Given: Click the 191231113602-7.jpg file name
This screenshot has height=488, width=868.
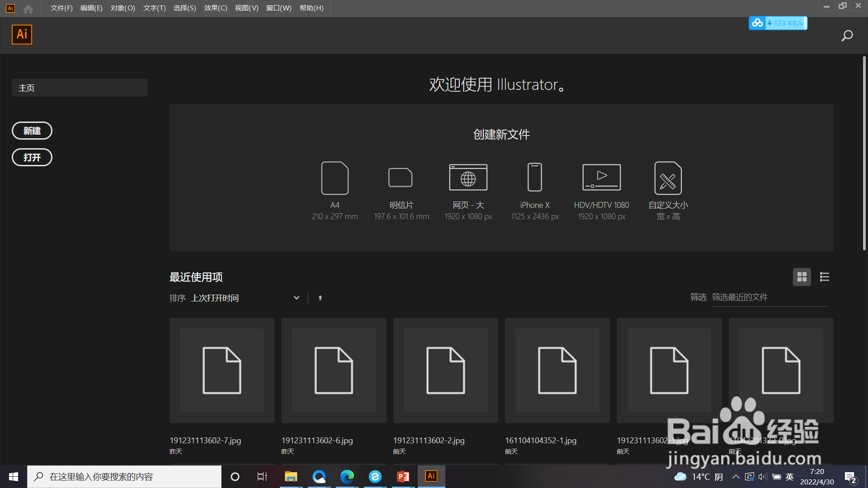Looking at the screenshot, I should tap(205, 441).
